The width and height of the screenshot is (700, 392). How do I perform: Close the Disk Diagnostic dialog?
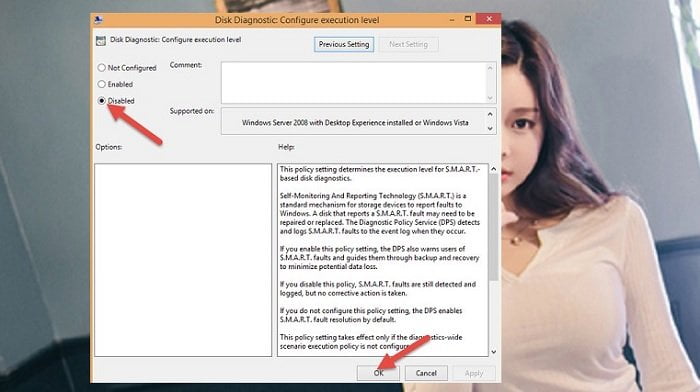click(488, 19)
